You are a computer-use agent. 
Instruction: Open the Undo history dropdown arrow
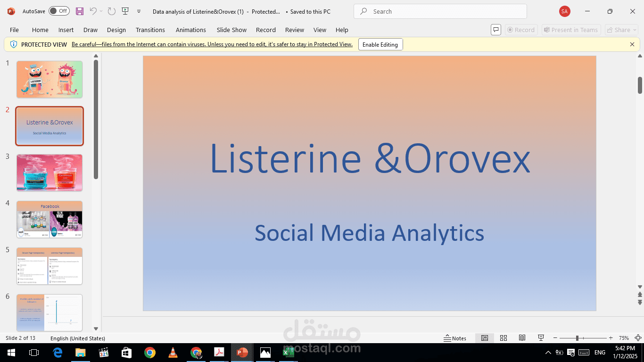pos(101,11)
